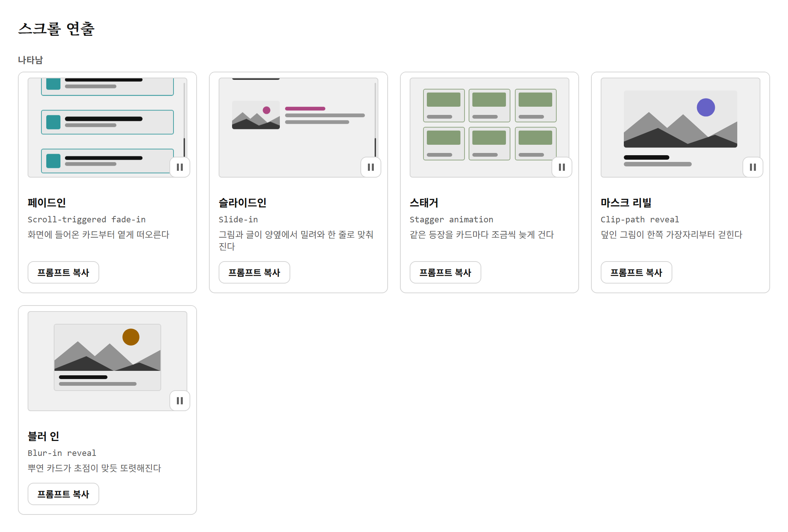
Task: Select the 슬라이드인 card title
Action: (x=243, y=203)
